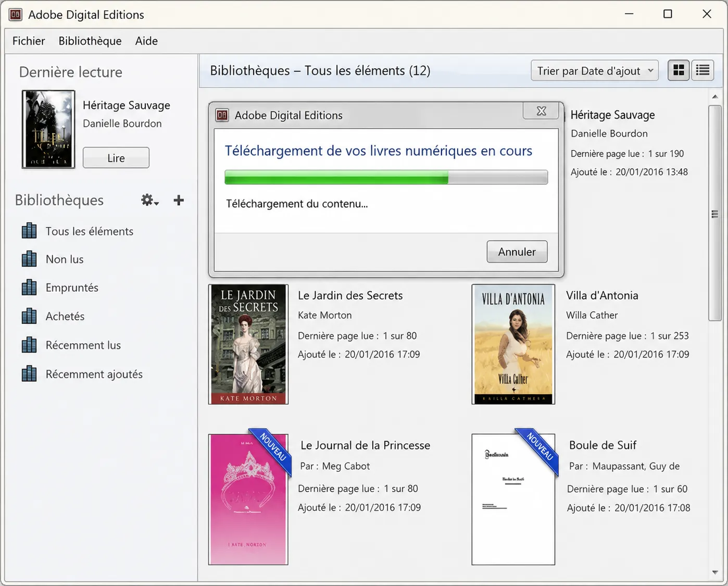Select the Récemment ajoutés shelf icon

29,374
